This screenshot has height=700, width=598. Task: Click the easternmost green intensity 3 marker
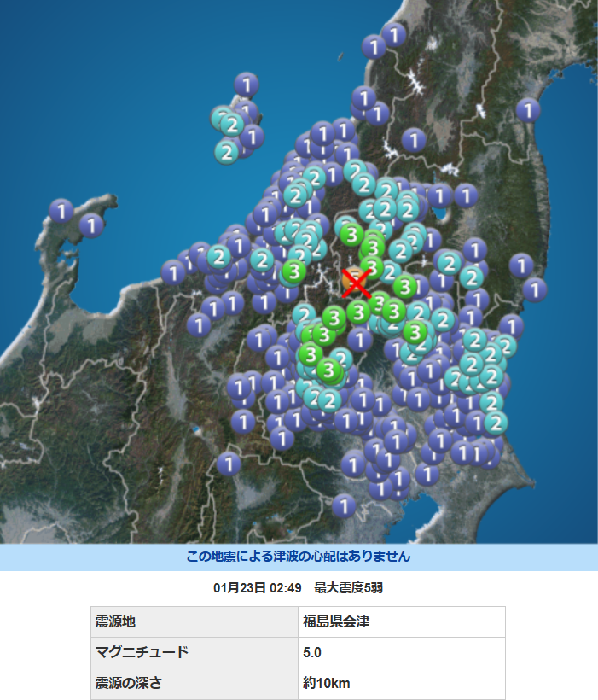tap(415, 332)
